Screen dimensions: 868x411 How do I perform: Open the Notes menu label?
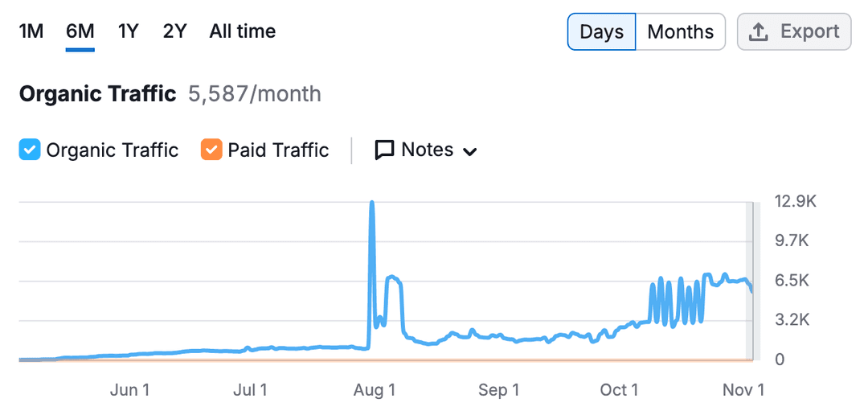[428, 150]
